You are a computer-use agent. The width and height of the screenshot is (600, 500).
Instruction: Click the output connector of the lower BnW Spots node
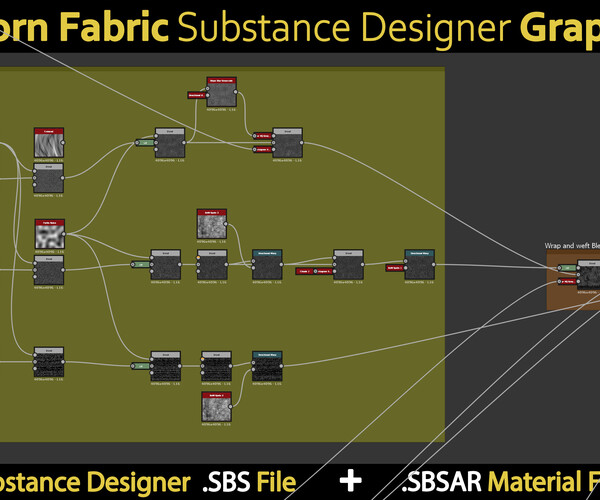tap(231, 406)
